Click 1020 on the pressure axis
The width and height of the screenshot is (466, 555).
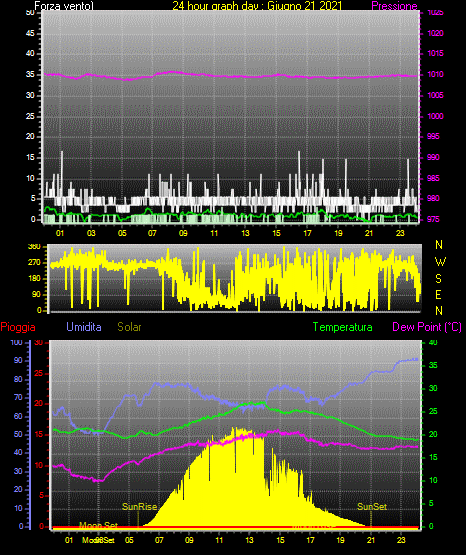click(436, 33)
